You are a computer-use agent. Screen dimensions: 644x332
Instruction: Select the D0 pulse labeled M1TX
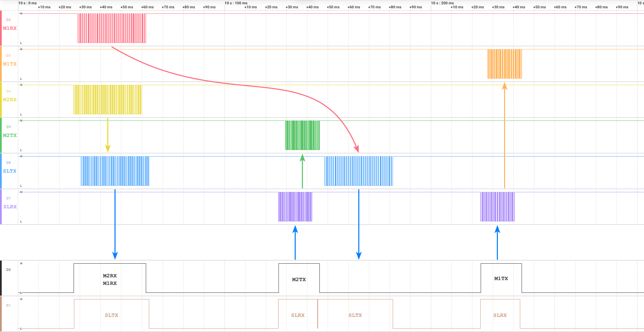501,278
